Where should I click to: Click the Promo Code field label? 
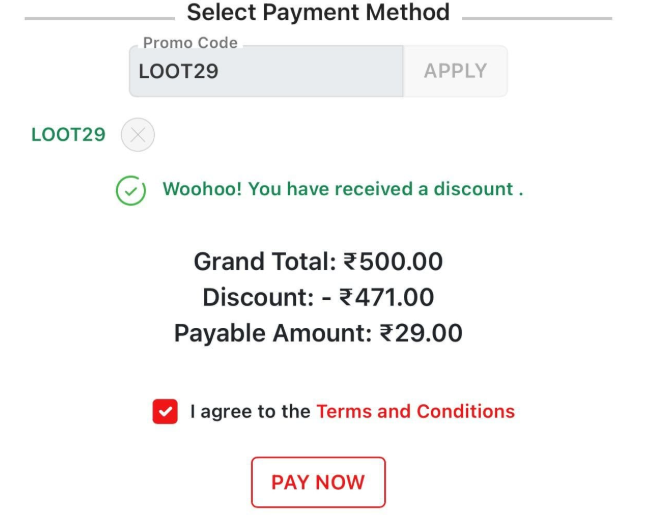(190, 43)
